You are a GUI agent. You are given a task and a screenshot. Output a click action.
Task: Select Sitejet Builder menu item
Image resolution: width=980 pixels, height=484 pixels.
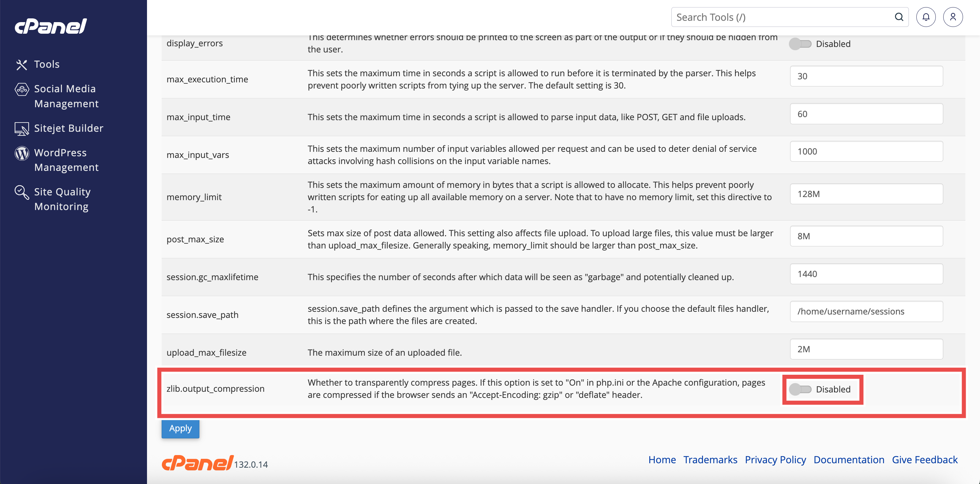pyautogui.click(x=68, y=128)
